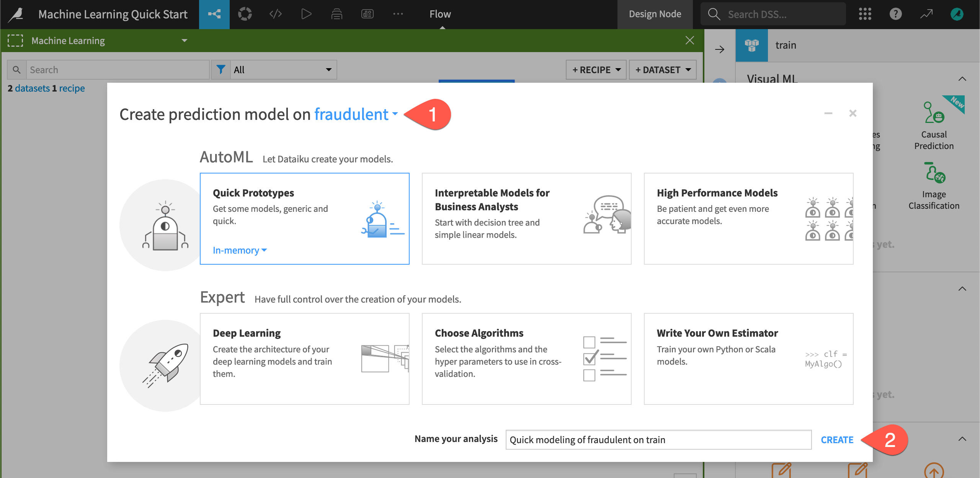Select the Deep Learning card

[305, 359]
